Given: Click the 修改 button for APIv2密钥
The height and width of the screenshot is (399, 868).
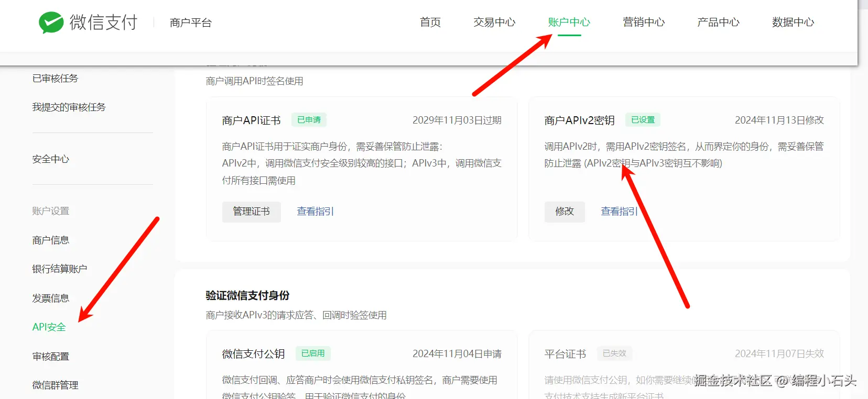Looking at the screenshot, I should click(x=565, y=212).
